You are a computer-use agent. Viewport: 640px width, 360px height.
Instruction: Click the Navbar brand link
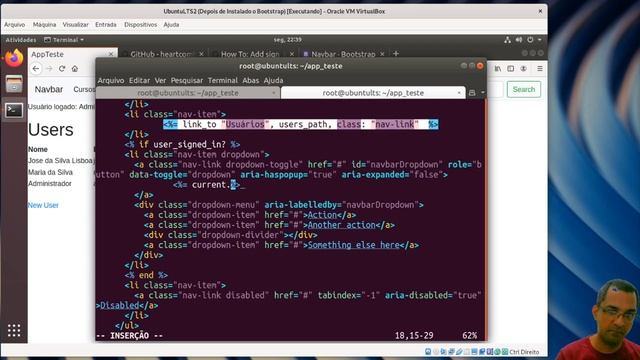pyautogui.click(x=49, y=89)
